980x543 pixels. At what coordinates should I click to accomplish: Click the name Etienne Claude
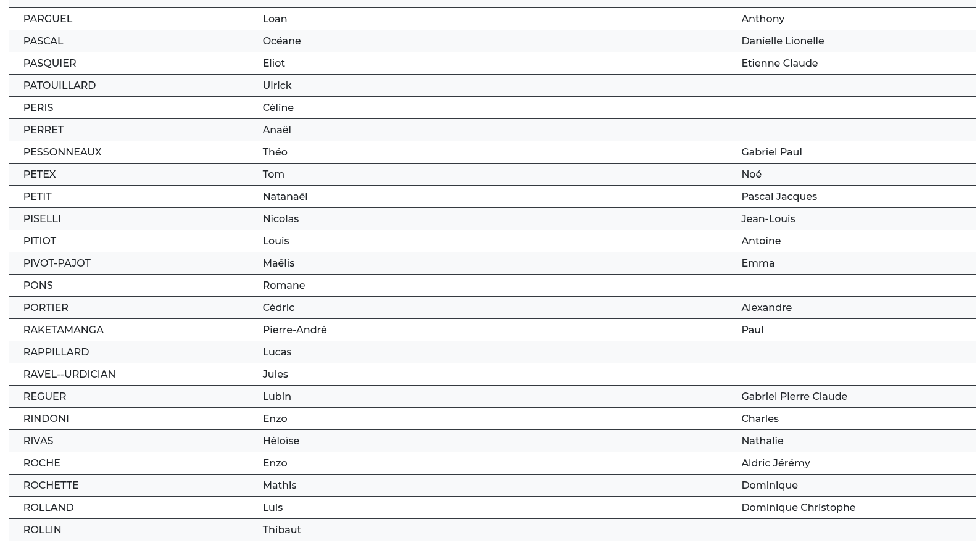pos(779,64)
